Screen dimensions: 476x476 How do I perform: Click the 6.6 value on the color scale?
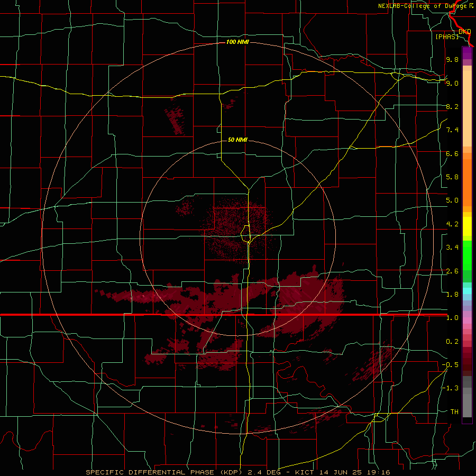452,153
